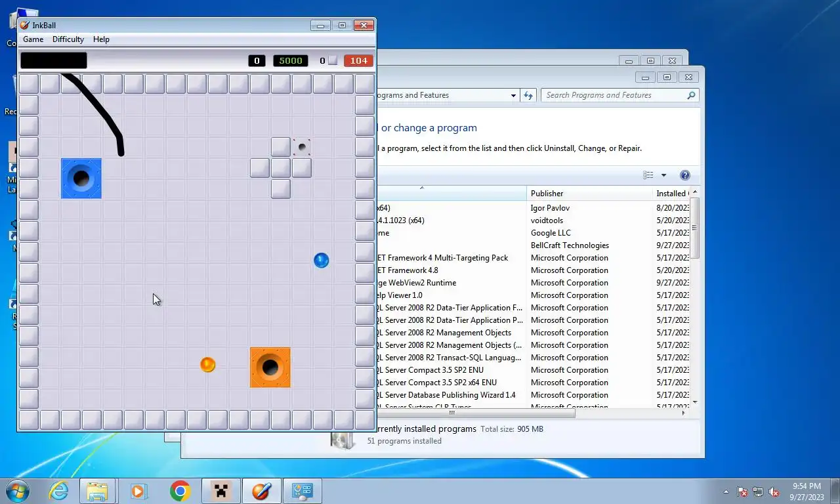Open Windows Explorer from the taskbar

97,491
